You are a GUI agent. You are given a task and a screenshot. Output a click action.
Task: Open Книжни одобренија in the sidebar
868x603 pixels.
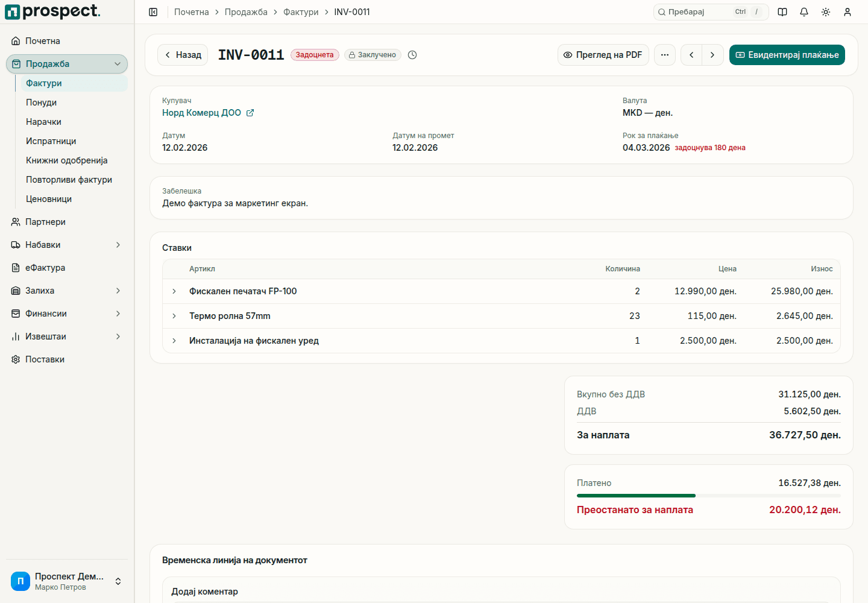point(74,160)
